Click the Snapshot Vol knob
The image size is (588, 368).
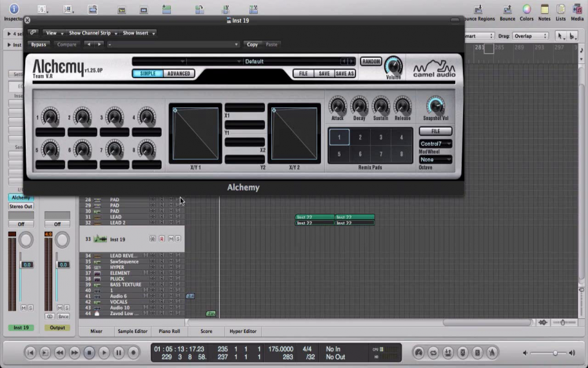click(x=435, y=105)
